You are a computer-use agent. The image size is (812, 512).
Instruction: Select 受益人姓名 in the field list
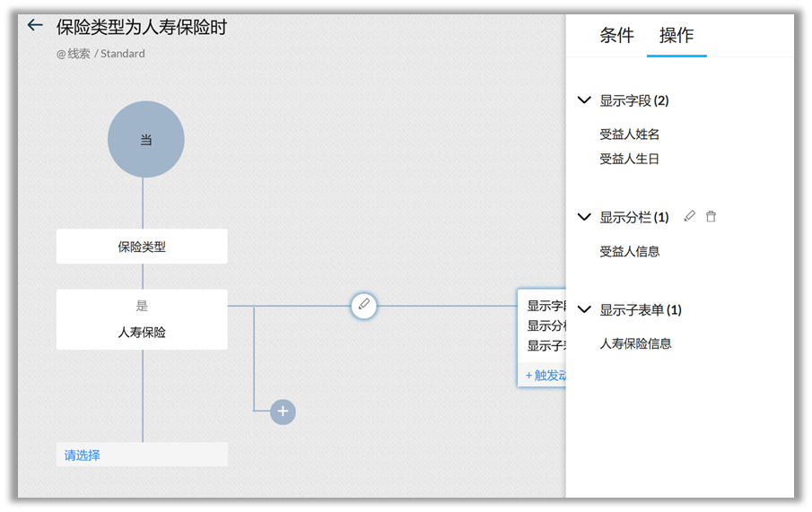pyautogui.click(x=630, y=135)
